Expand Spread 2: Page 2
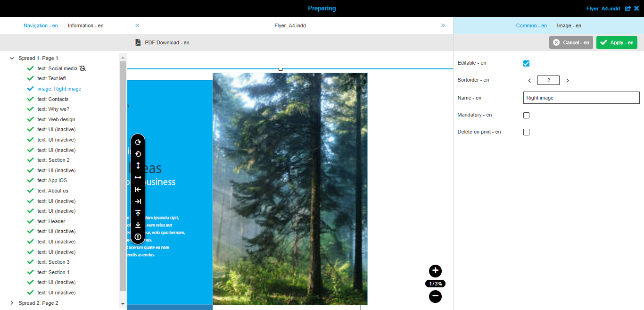The width and height of the screenshot is (644, 310). click(12, 303)
